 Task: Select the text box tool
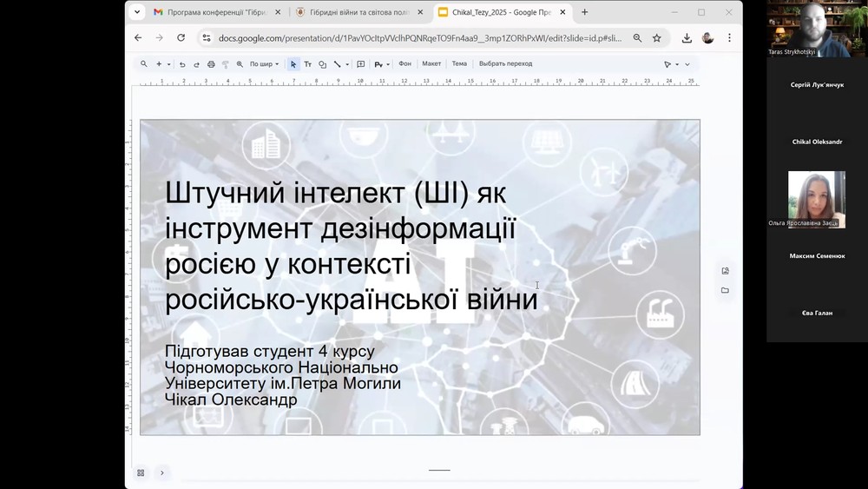[307, 64]
